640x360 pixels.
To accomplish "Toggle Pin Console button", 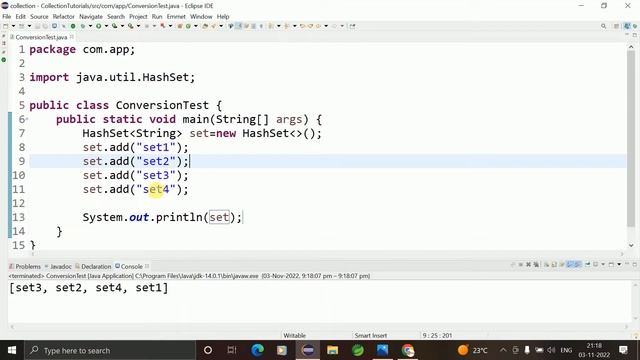I will click(x=588, y=264).
